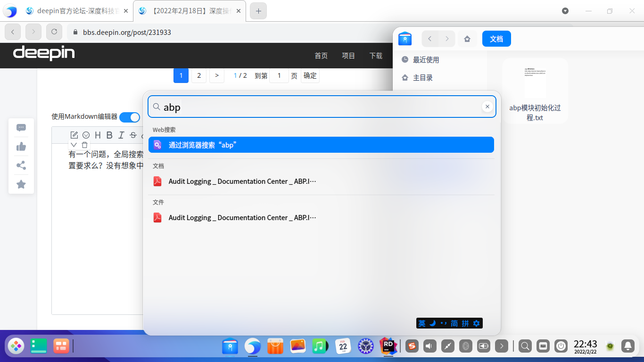Click the trash icon below the edit button
This screenshot has width=644, height=362.
[x=85, y=145]
